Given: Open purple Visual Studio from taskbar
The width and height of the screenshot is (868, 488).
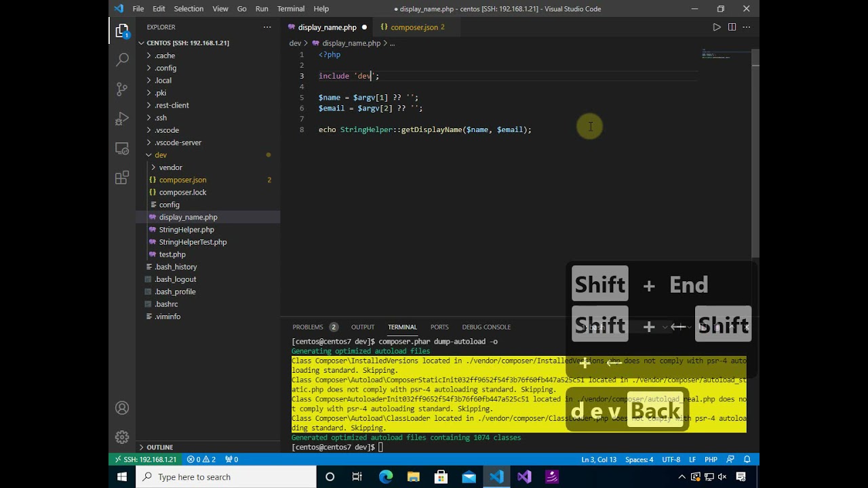Looking at the screenshot, I should (x=524, y=476).
